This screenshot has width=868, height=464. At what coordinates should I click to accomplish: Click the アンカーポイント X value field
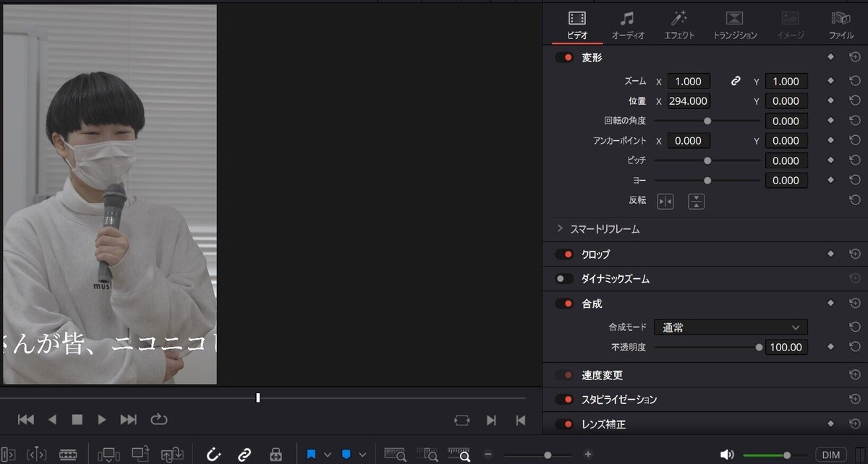click(688, 141)
